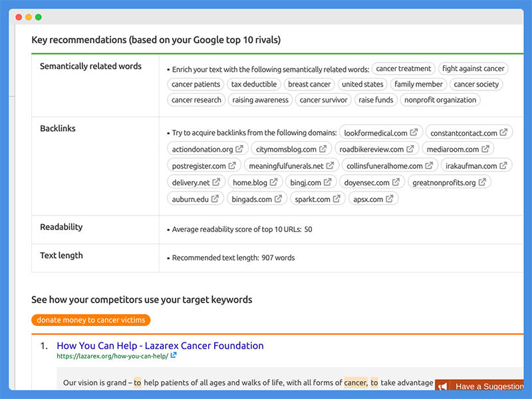Image resolution: width=532 pixels, height=399 pixels.
Task: Click the 'Key recommendations' heading
Action: pos(156,40)
